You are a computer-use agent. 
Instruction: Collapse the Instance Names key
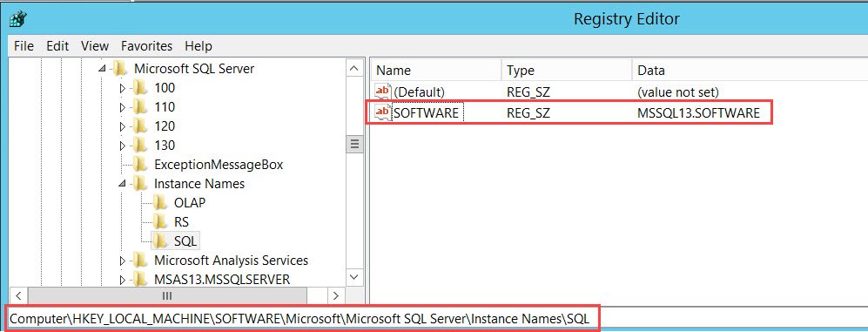pos(123,184)
